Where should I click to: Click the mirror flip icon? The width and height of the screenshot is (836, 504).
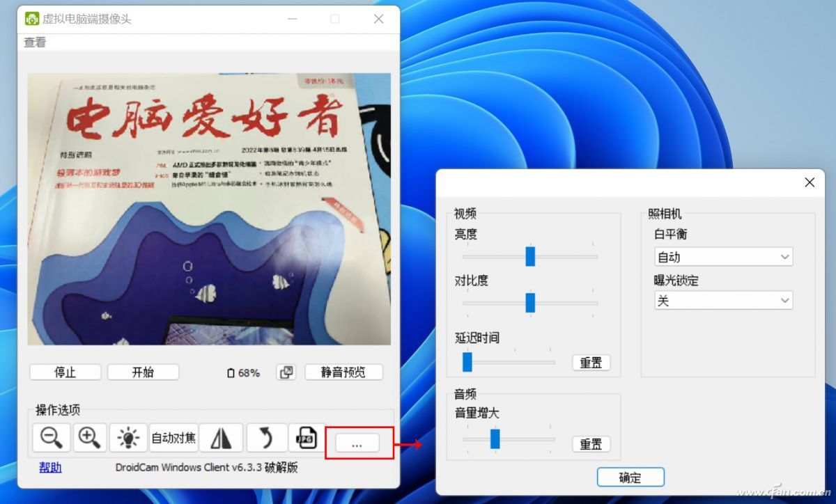(221, 438)
